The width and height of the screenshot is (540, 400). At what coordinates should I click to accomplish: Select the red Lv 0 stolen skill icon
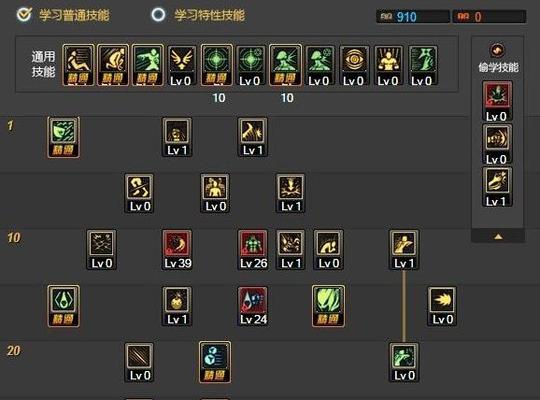click(x=497, y=102)
